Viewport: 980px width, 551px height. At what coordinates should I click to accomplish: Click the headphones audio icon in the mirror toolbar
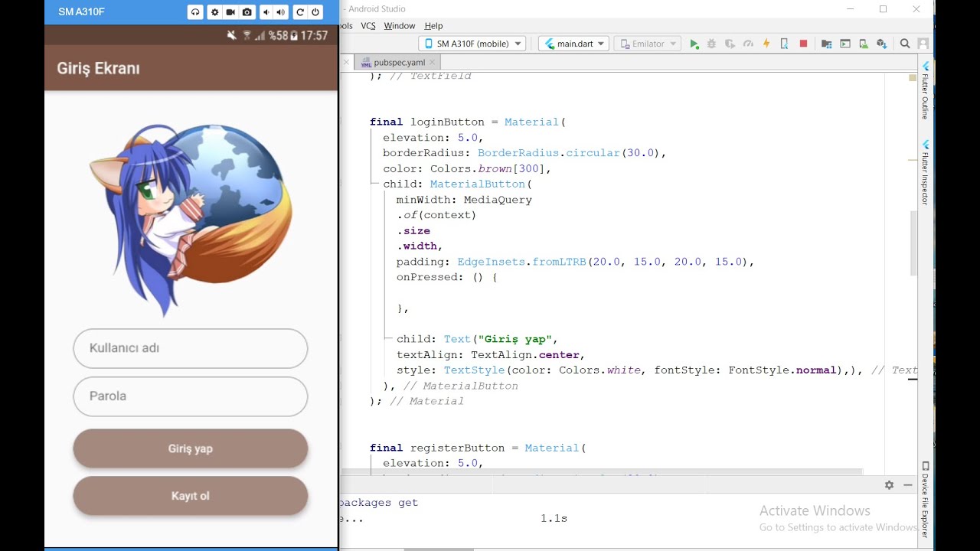click(x=194, y=12)
